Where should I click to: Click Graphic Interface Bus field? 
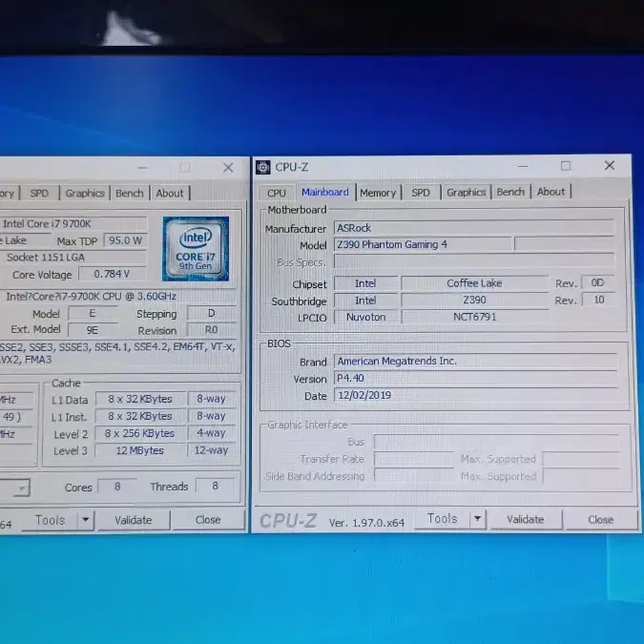coord(496,442)
